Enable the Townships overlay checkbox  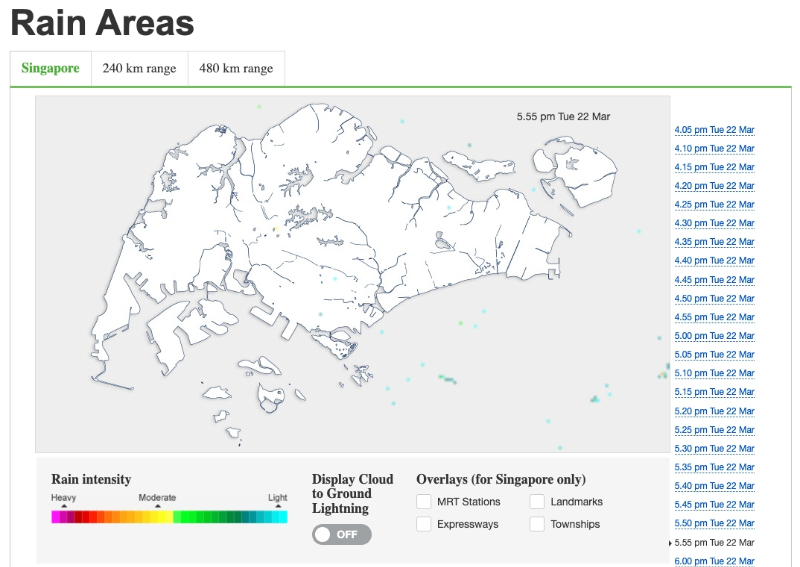(538, 524)
